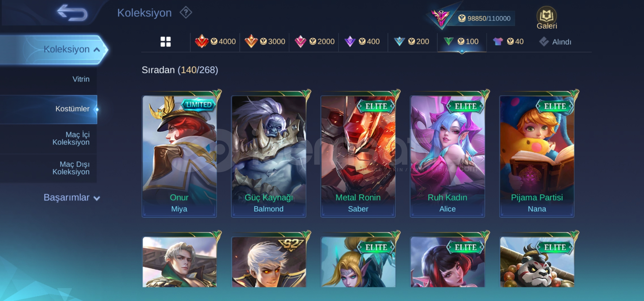Go back using the arrow icon
This screenshot has width=644, height=301.
point(72,13)
